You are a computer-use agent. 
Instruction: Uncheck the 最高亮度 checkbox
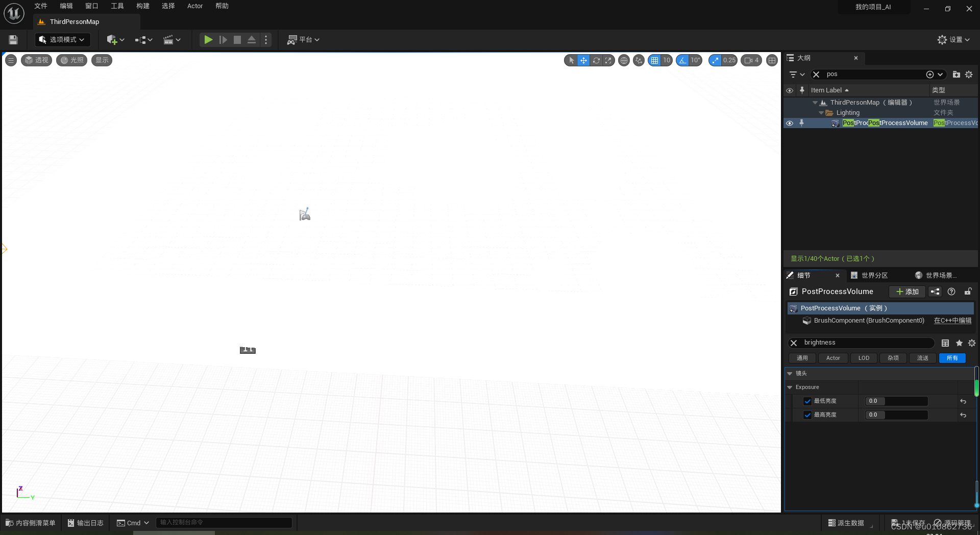click(807, 415)
